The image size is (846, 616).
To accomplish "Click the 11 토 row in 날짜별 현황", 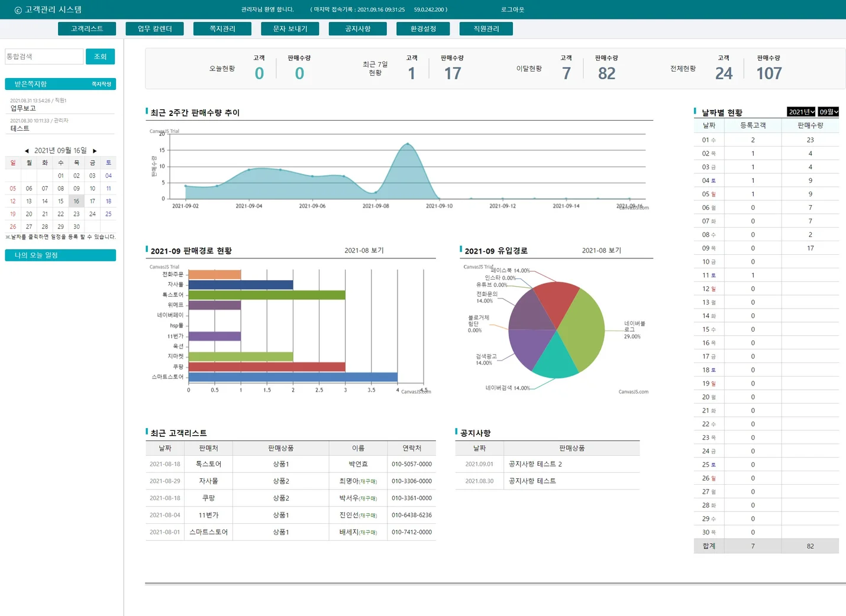I will 766,275.
